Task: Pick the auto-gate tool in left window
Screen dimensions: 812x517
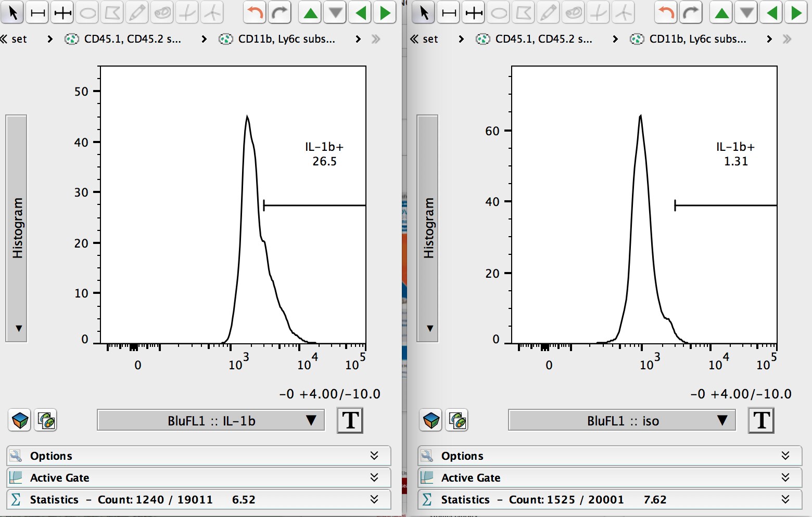Action: click(162, 12)
